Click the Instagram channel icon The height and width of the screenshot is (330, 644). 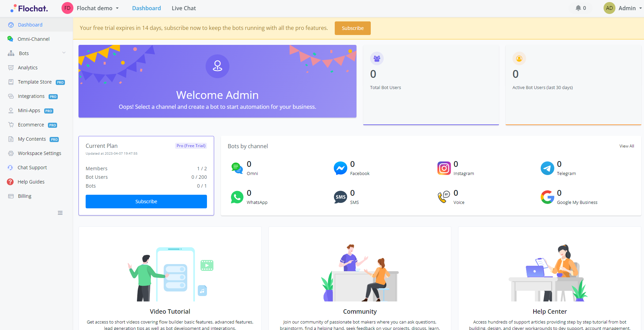pos(444,168)
